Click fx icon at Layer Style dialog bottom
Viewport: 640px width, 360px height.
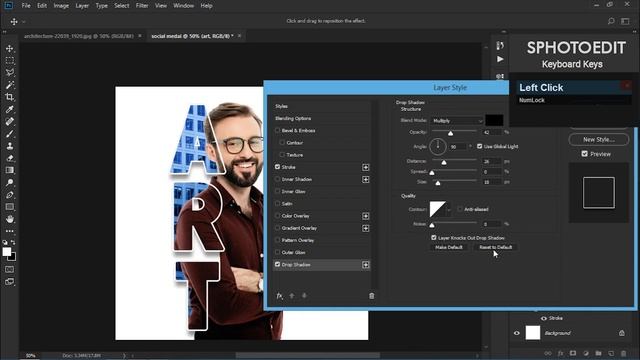click(x=280, y=296)
